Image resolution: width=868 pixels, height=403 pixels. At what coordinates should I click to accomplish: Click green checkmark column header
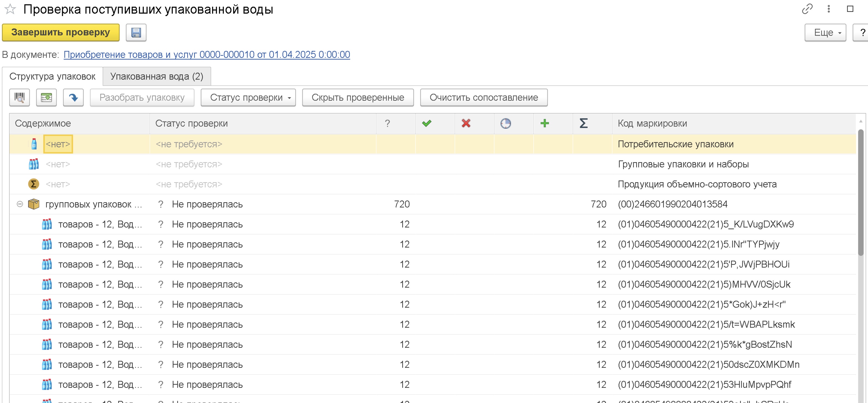click(x=427, y=124)
